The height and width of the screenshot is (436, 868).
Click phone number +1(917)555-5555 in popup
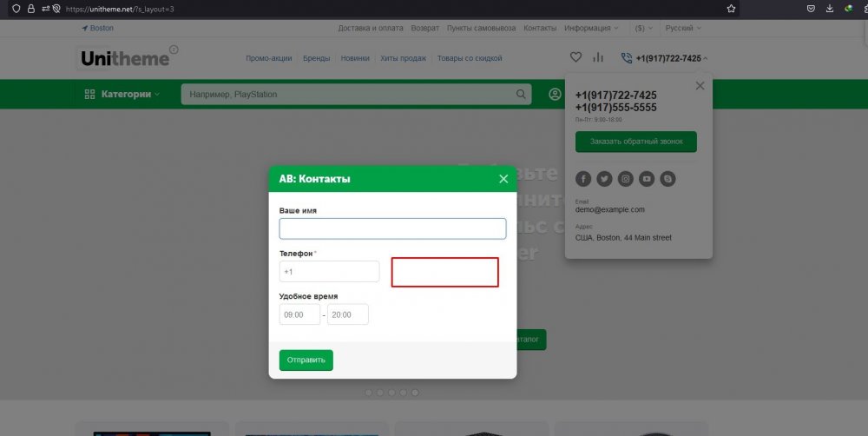click(615, 108)
